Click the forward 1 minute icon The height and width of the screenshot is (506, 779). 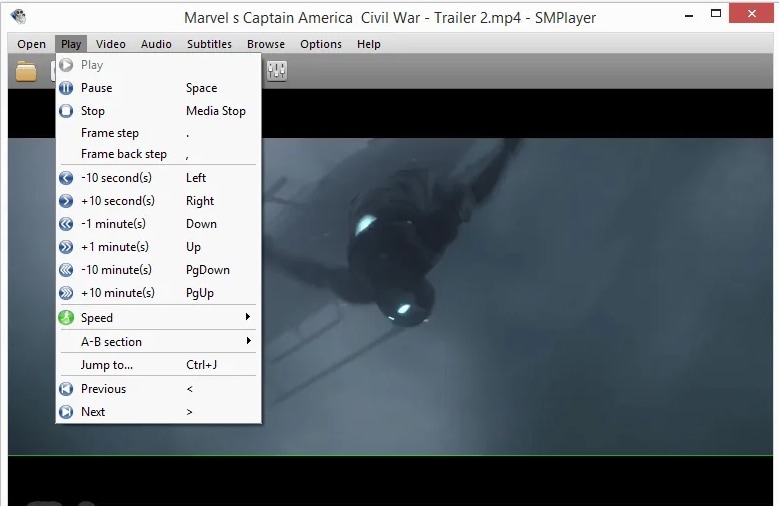click(x=66, y=247)
